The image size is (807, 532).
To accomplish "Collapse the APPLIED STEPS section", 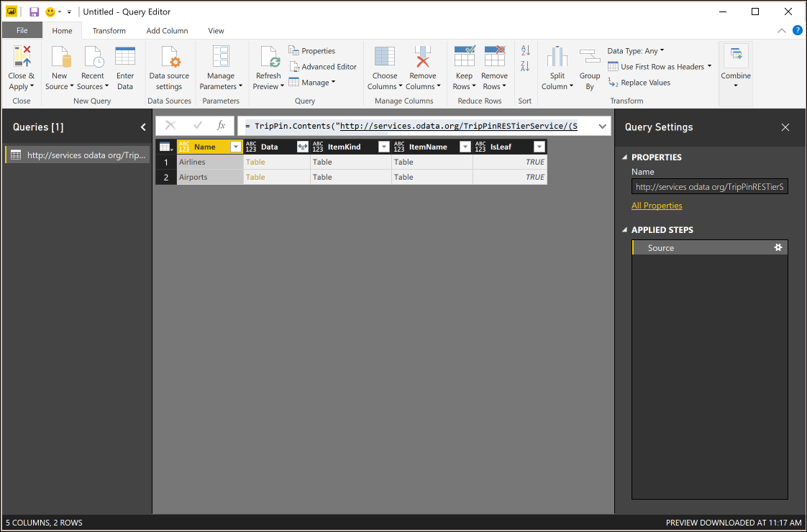I will tap(625, 230).
